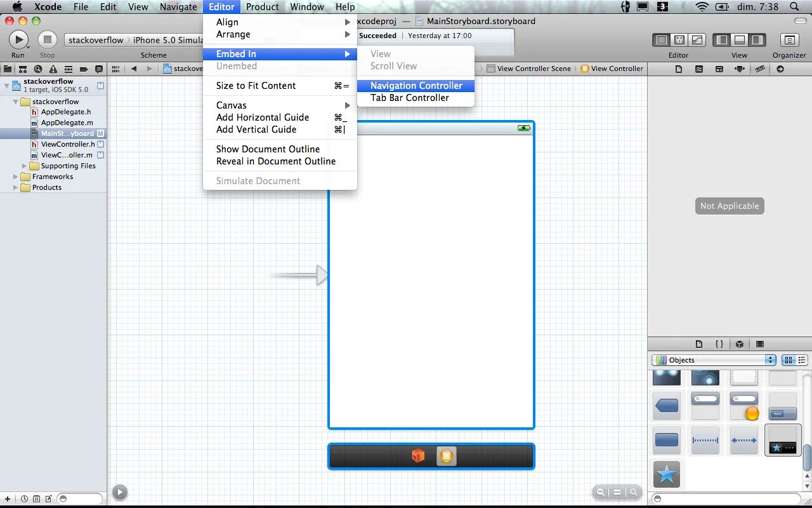Reset canvas zoom to actual size
812x508 pixels.
pyautogui.click(x=617, y=492)
